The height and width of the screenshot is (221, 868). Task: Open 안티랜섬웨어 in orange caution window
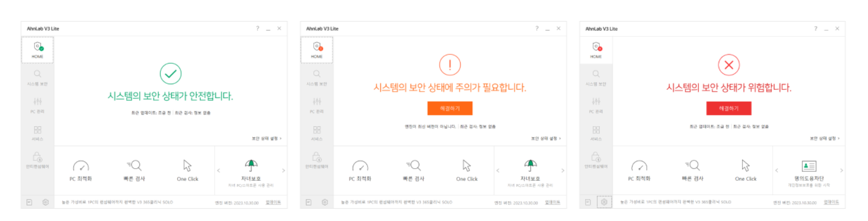(x=317, y=160)
